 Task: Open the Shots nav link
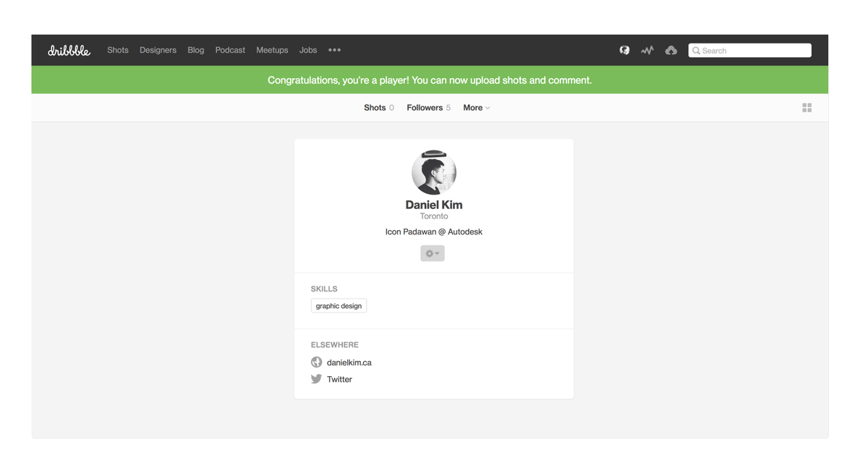coord(118,50)
